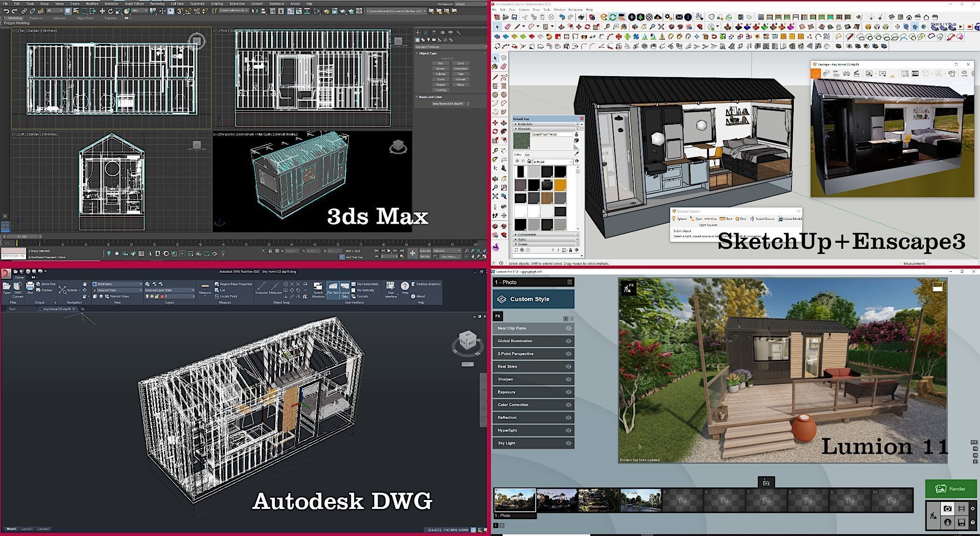This screenshot has width=980, height=536.
Task: Click the Enscape orange home icon
Action: 815,74
